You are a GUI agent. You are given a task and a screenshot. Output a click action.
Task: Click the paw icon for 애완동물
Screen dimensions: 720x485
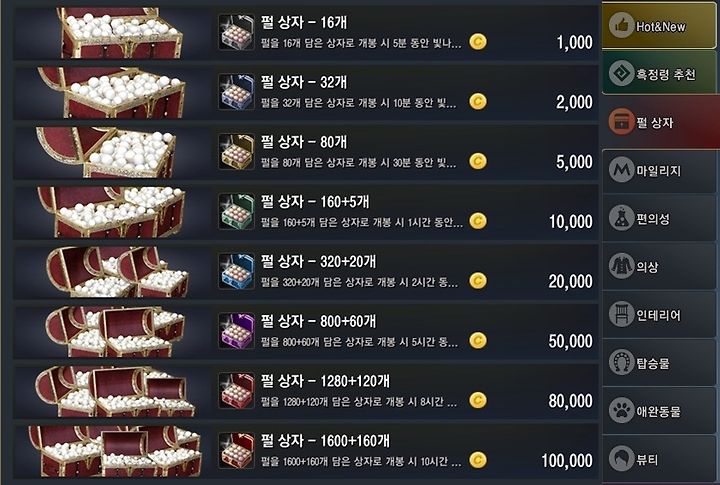pos(621,410)
